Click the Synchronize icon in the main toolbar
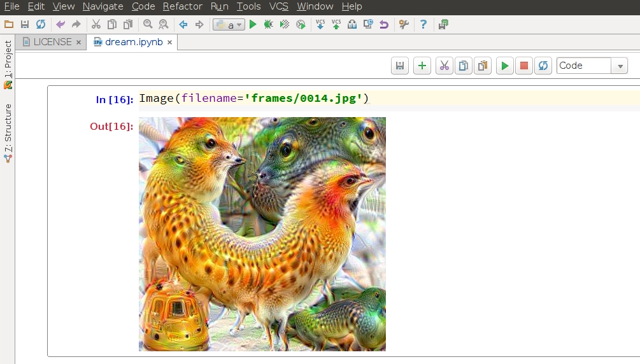This screenshot has height=364, width=640. [41, 24]
